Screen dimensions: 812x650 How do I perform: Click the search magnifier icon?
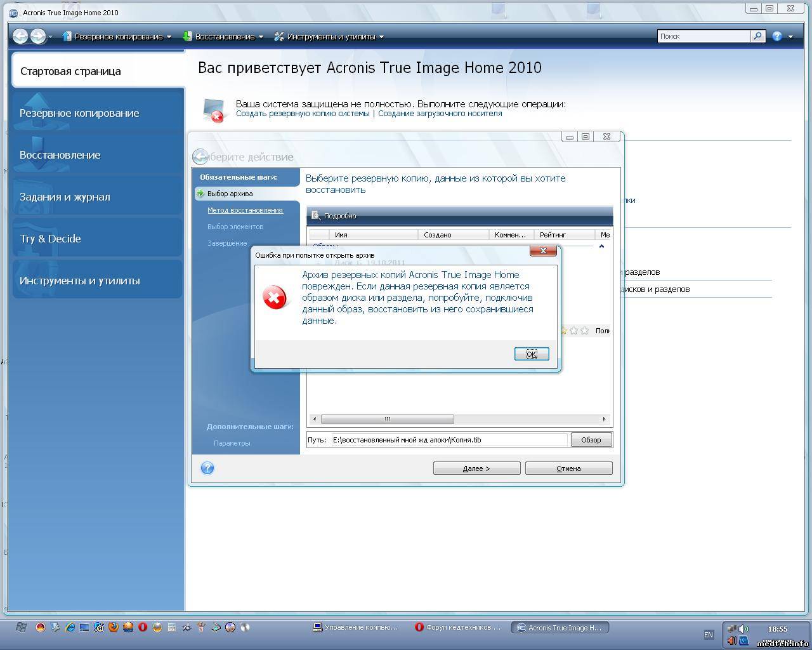[757, 36]
